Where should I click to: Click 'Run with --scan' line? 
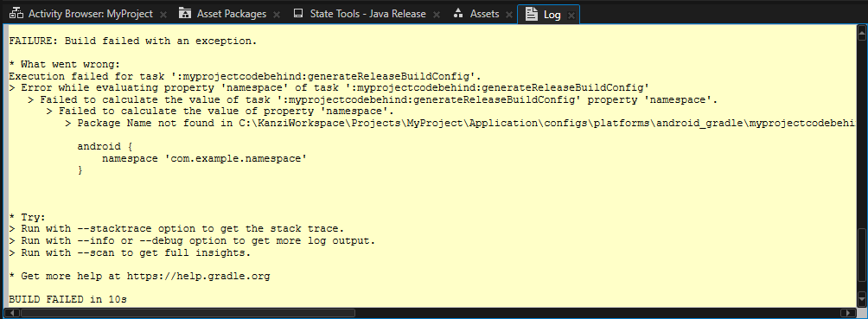click(x=130, y=252)
